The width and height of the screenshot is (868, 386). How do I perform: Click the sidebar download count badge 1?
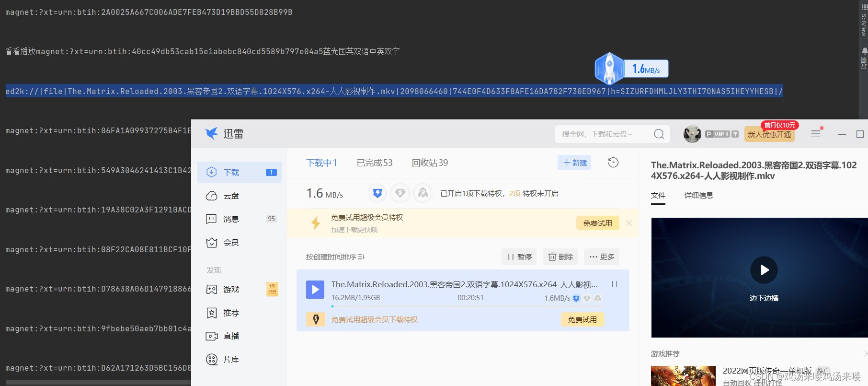[271, 172]
